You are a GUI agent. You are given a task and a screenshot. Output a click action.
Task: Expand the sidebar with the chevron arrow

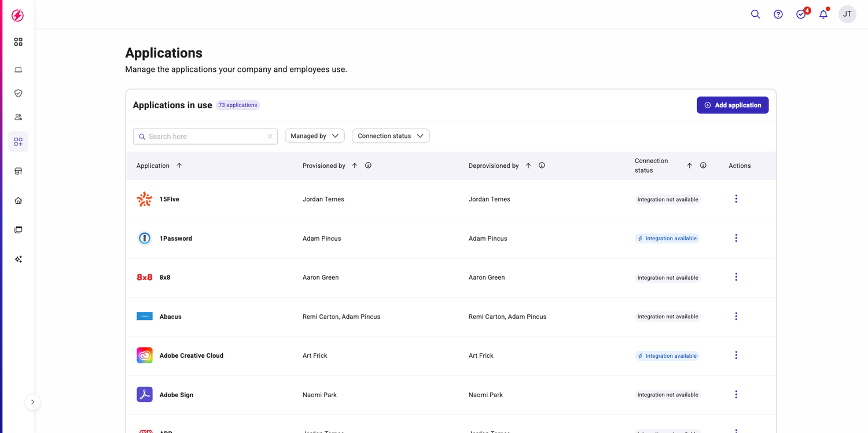coord(33,402)
